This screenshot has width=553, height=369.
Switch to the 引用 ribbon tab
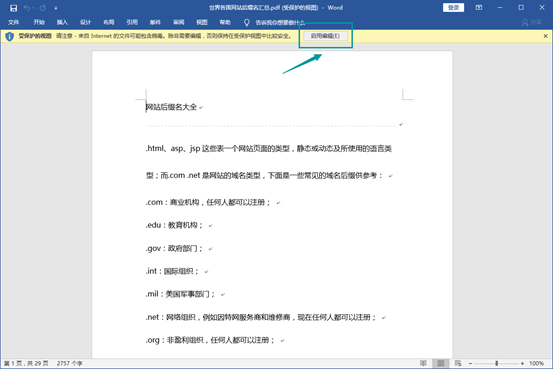pos(132,22)
